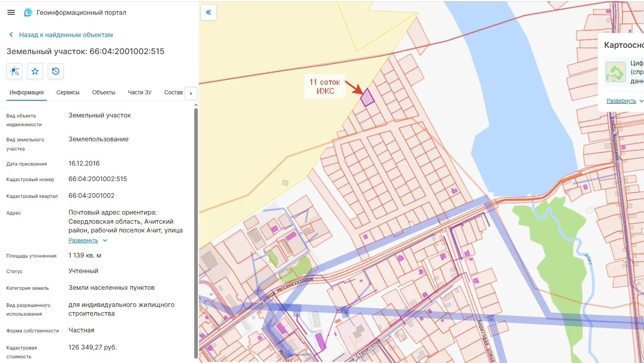The width and height of the screenshot is (644, 363).
Task: Open the hamburger main menu
Action: tap(11, 12)
